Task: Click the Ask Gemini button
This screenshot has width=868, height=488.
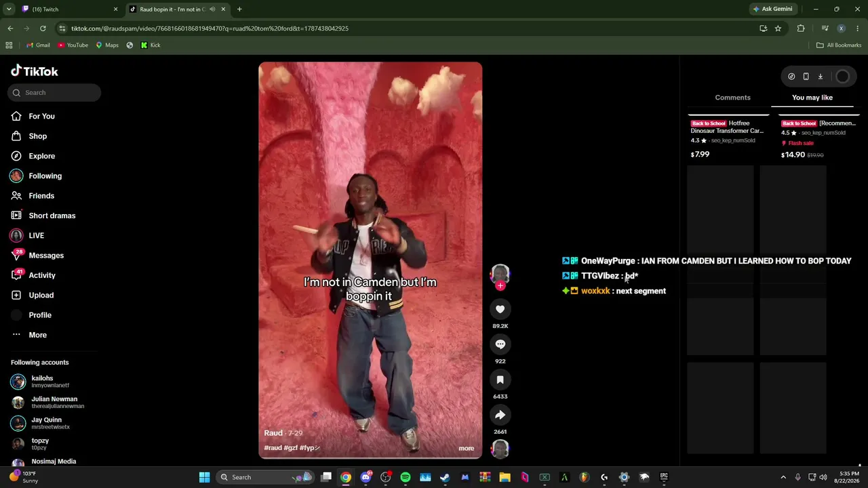Action: [772, 9]
